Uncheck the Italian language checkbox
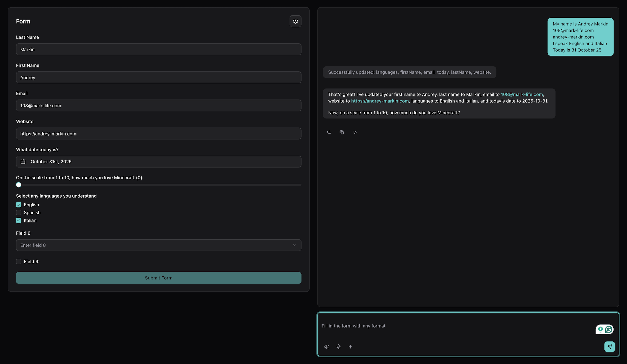This screenshot has height=364, width=627. (19, 220)
